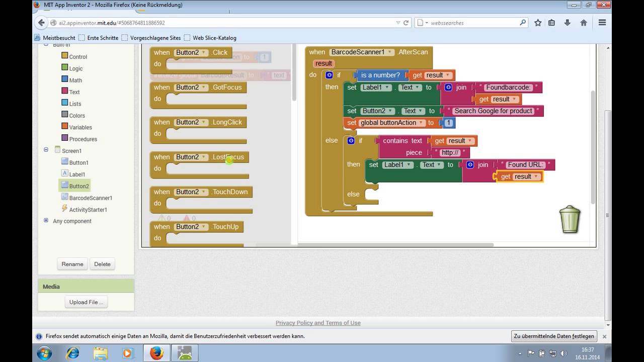
Task: Open Meistbesucht bookmarks folder
Action: click(55, 38)
